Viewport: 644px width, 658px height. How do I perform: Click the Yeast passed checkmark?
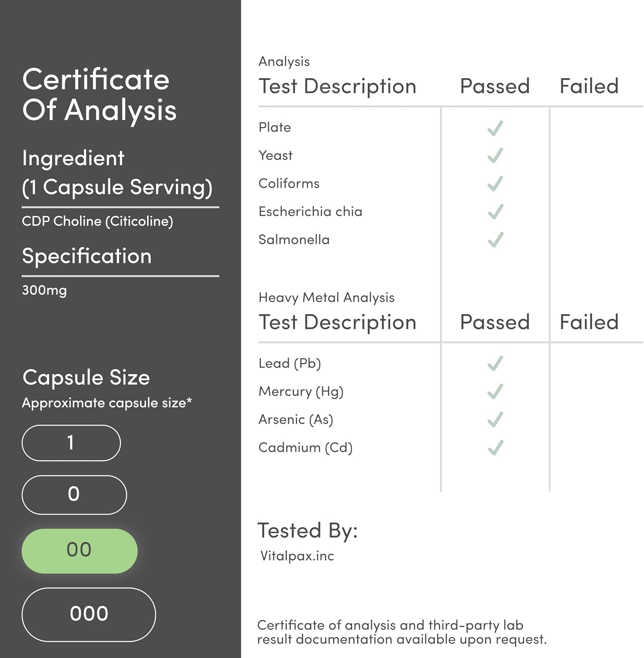[x=495, y=156]
